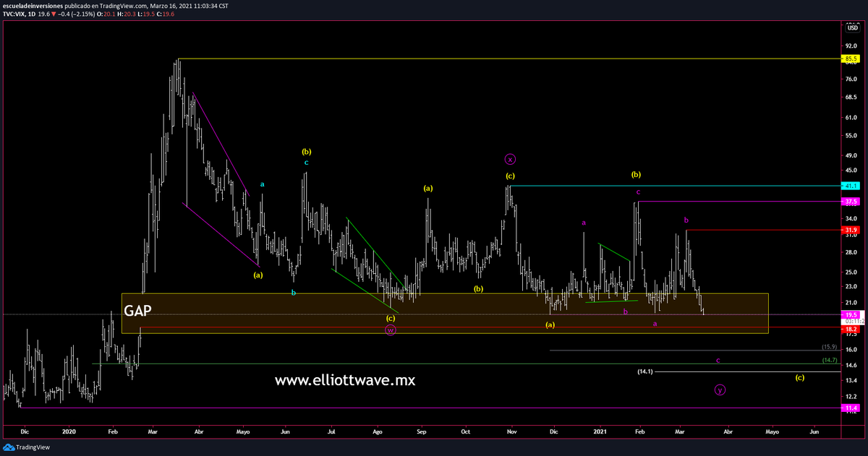This screenshot has height=456, width=868.
Task: Click the escueladeinversiones author name
Action: coord(31,4)
